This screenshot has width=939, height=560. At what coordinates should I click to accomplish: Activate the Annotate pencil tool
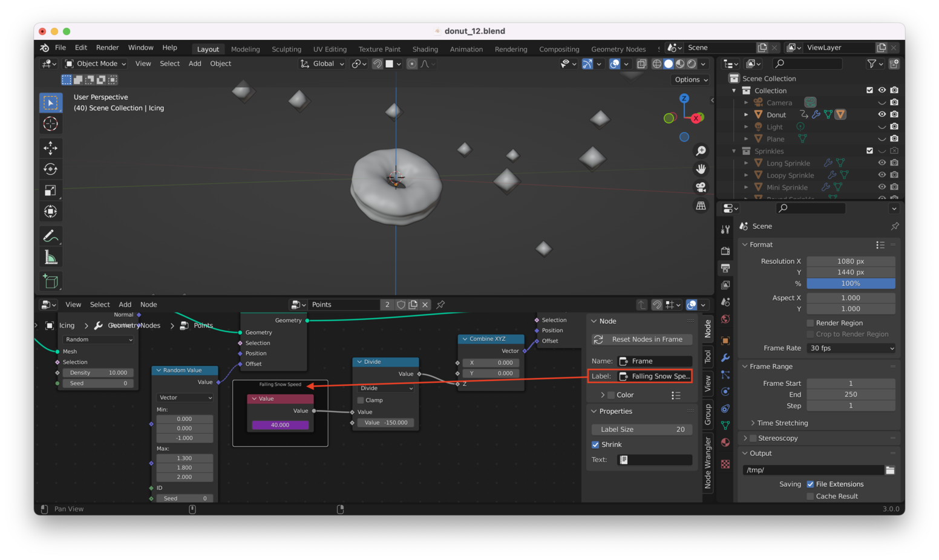51,236
